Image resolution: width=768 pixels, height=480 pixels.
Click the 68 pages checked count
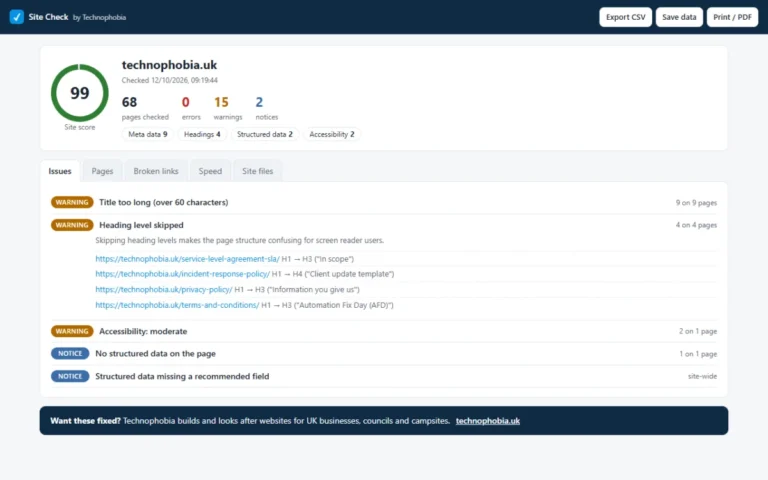[x=129, y=102]
